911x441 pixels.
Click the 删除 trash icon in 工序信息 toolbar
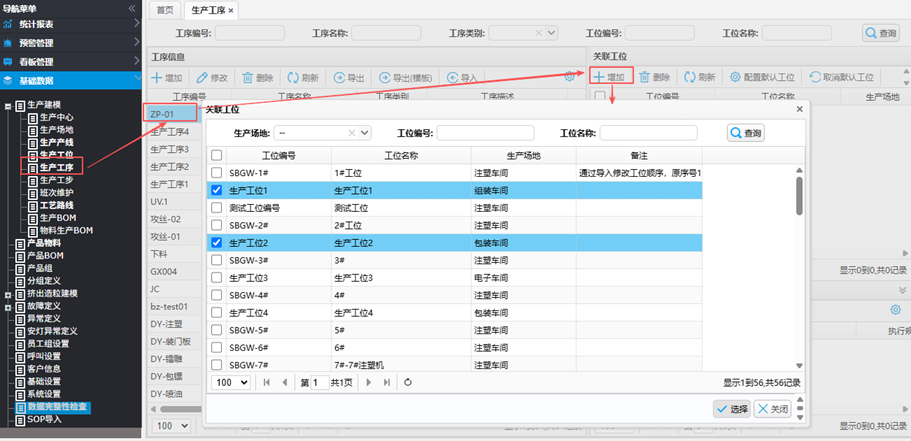(x=248, y=78)
